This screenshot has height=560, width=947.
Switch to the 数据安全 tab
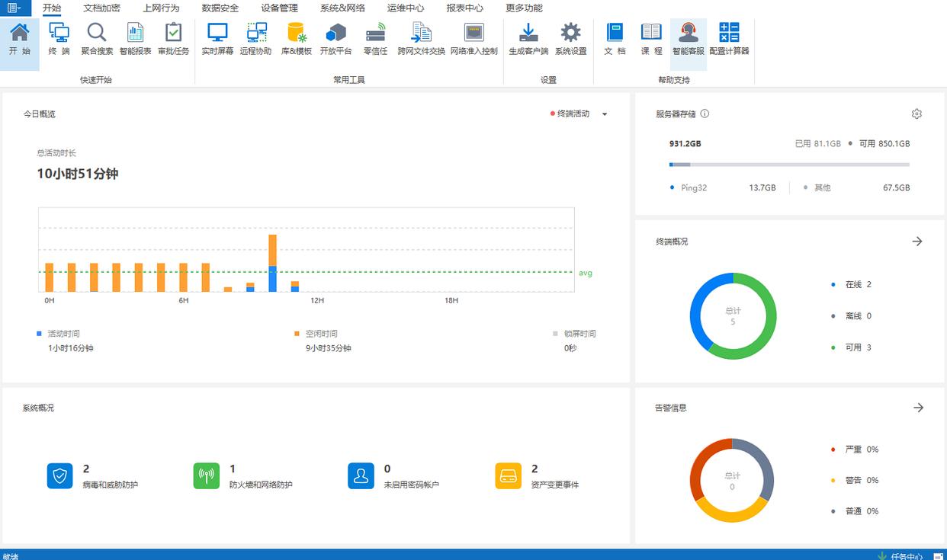pos(220,8)
